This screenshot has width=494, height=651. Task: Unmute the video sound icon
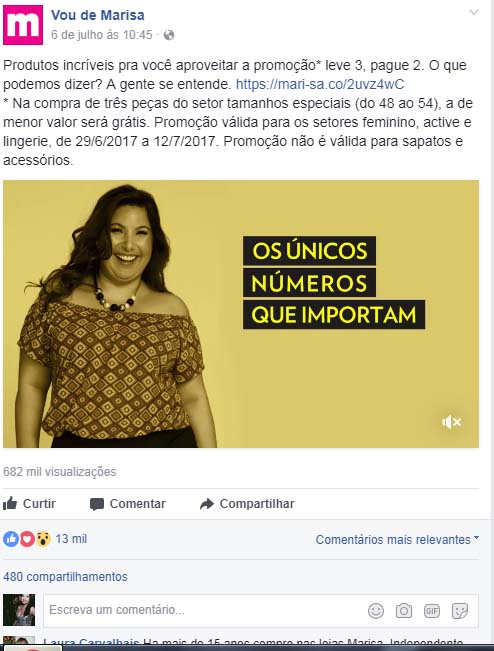coord(452,422)
